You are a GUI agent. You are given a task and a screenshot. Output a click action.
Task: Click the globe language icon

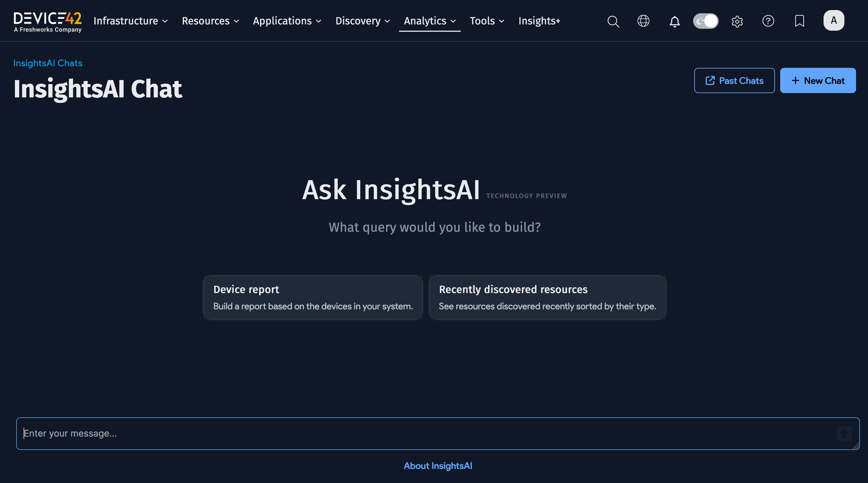pos(644,21)
